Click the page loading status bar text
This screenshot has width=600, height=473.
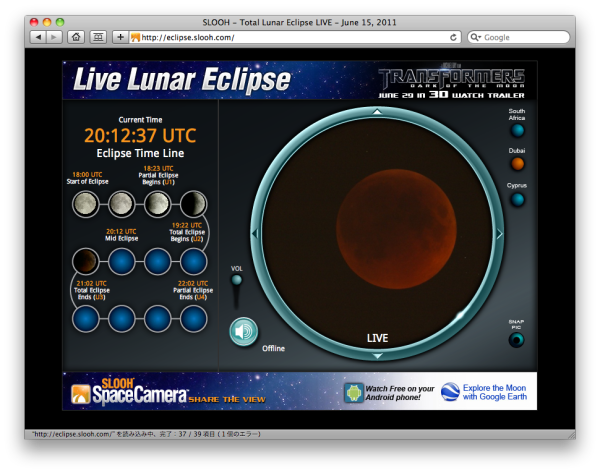pos(146,434)
